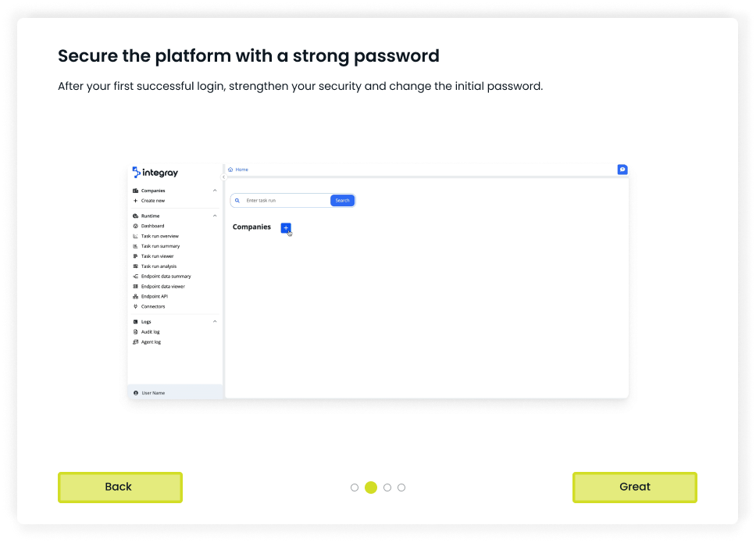This screenshot has height=543, width=756.
Task: Open Task run overview menu item
Action: (160, 236)
